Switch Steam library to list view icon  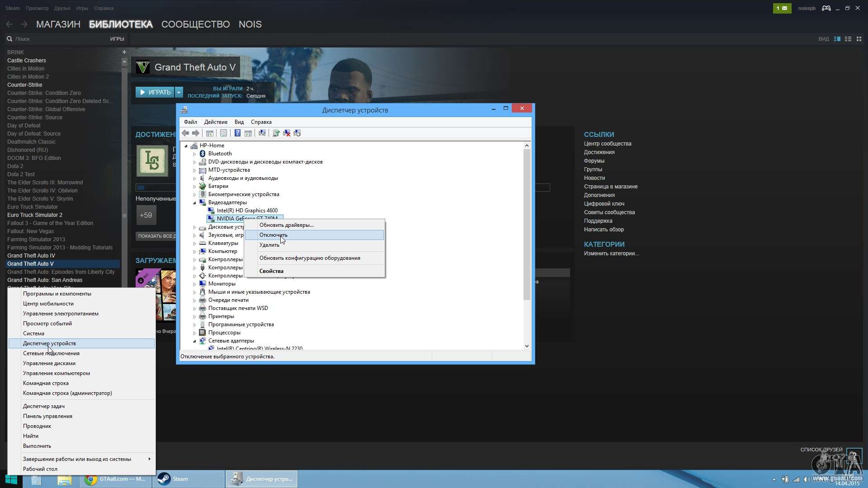tap(848, 39)
